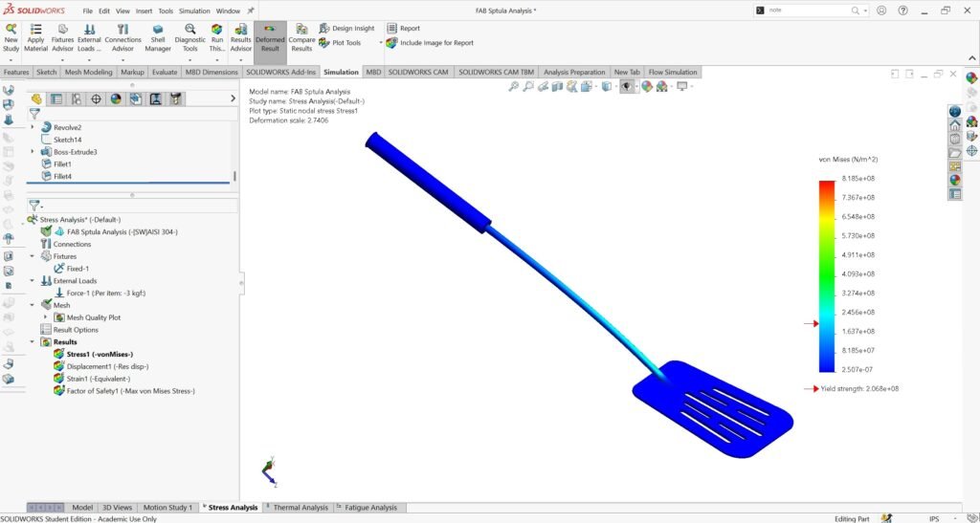Click Zoom to Fit magnifier icon

click(514, 86)
